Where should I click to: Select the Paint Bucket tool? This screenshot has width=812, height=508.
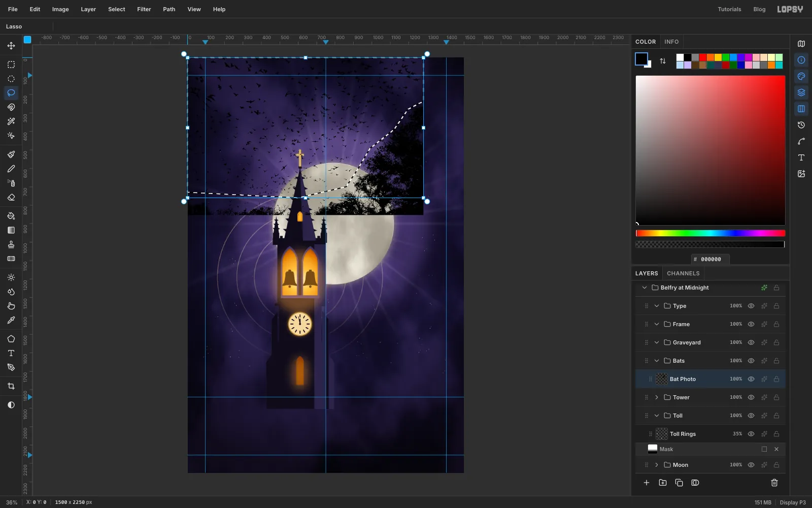point(11,216)
